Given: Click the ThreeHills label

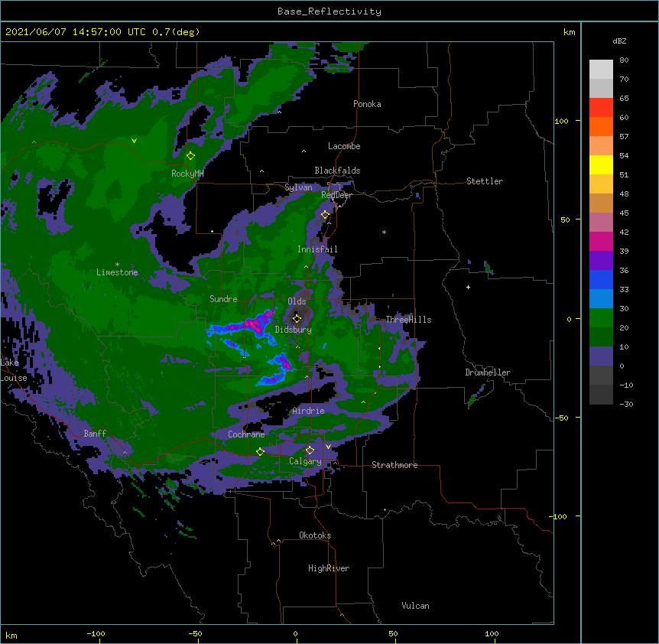Looking at the screenshot, I should click(x=408, y=320).
